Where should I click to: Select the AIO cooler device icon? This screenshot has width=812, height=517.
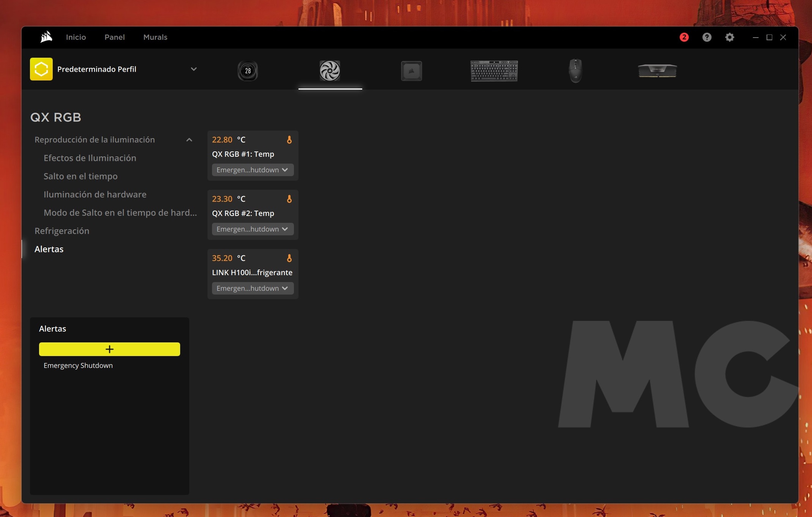pos(248,71)
